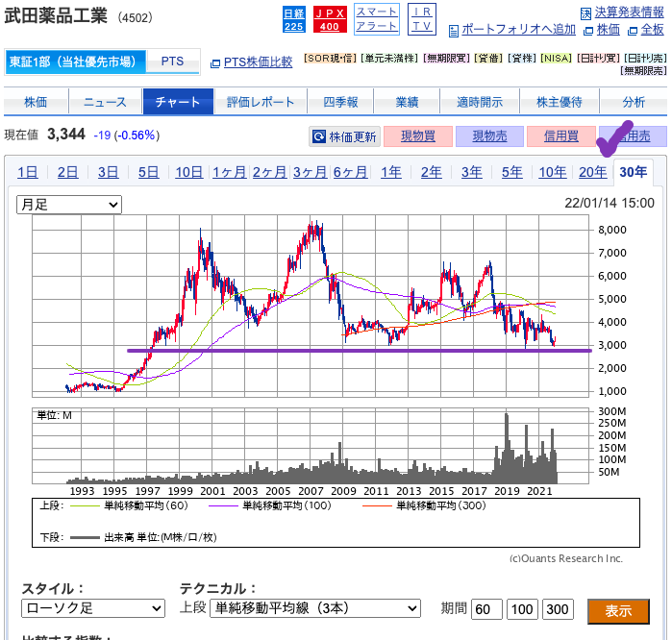Viewport: 672px width, 640px height.
Task: Click the popup icon beside PTS株価比較
Action: tap(215, 63)
